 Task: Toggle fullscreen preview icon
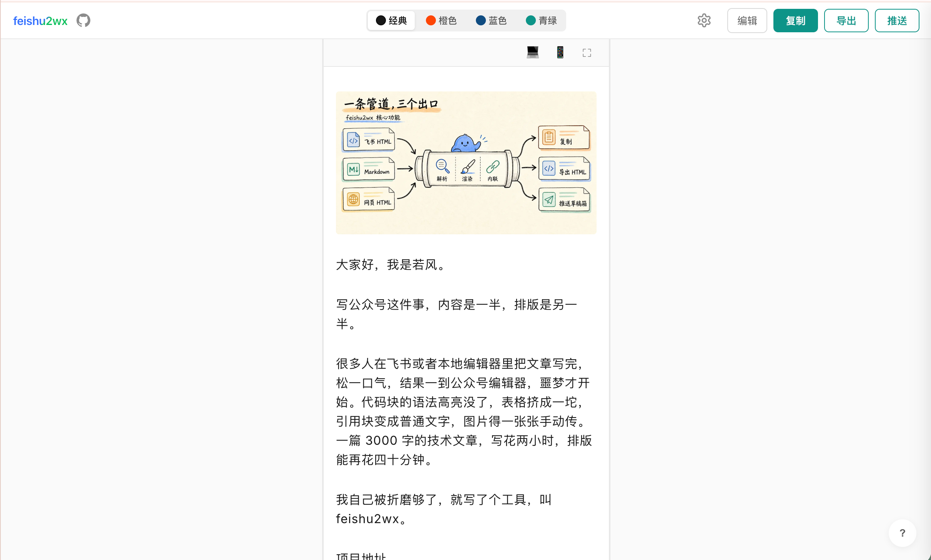point(587,53)
